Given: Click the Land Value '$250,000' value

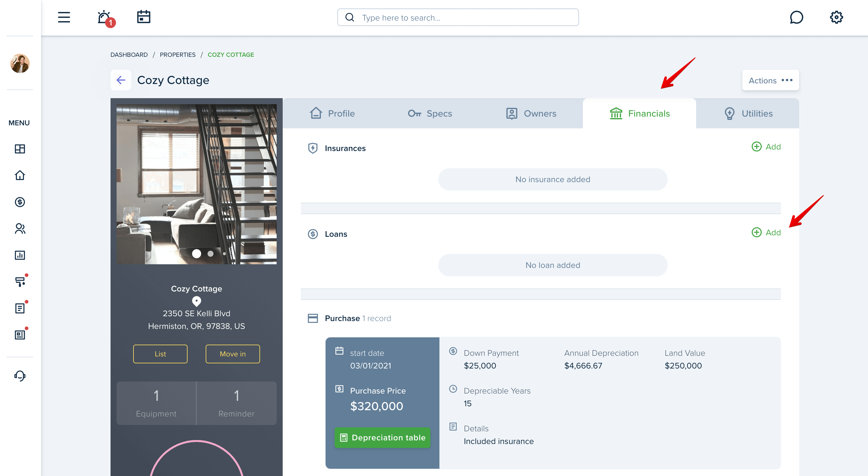Looking at the screenshot, I should (x=683, y=365).
